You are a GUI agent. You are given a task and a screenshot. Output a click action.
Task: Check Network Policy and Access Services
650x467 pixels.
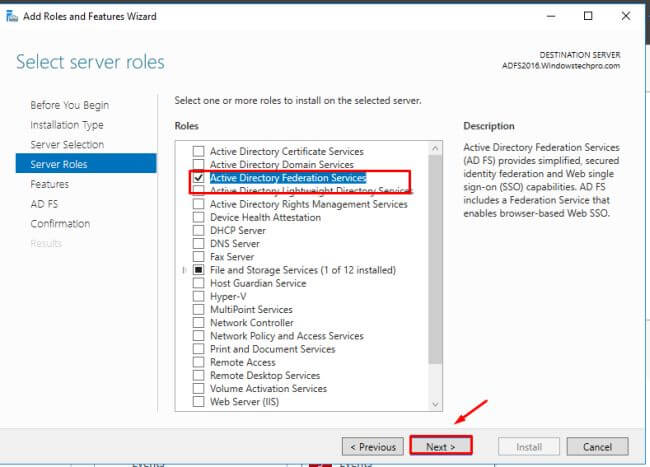point(199,336)
